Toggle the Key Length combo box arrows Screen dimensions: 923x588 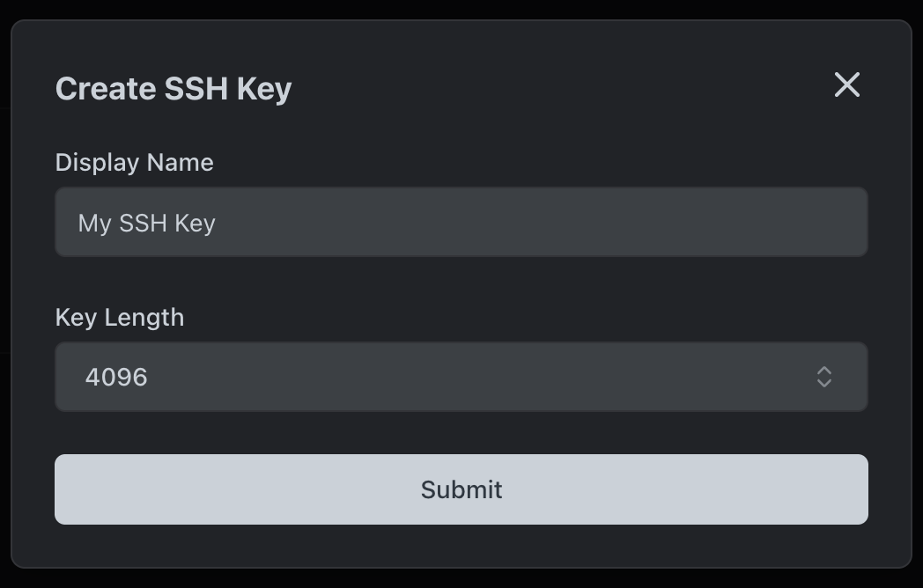pyautogui.click(x=823, y=377)
